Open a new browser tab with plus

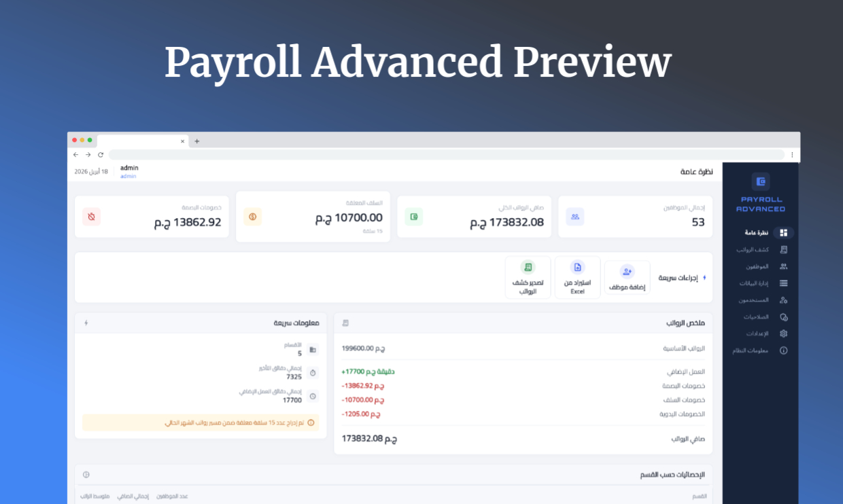(x=197, y=141)
